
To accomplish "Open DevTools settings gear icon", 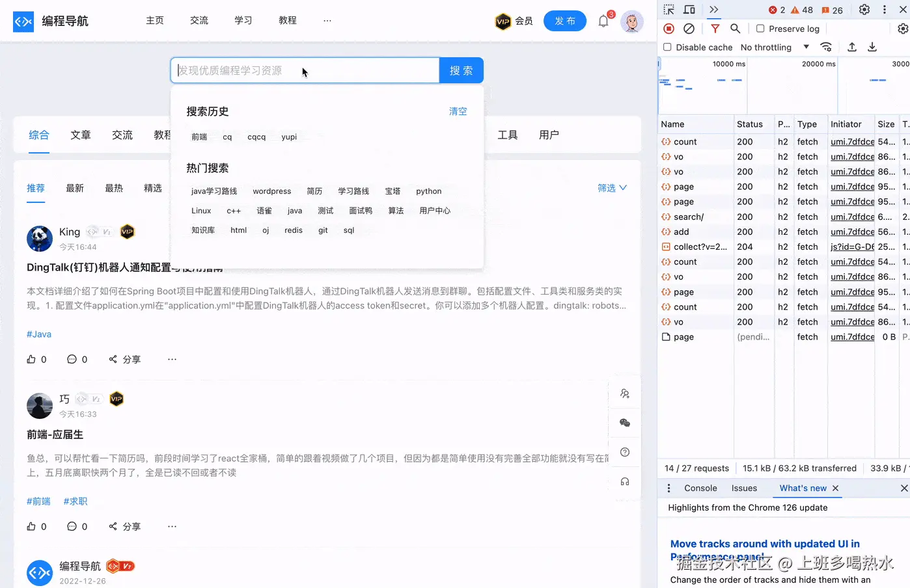I will coord(864,10).
